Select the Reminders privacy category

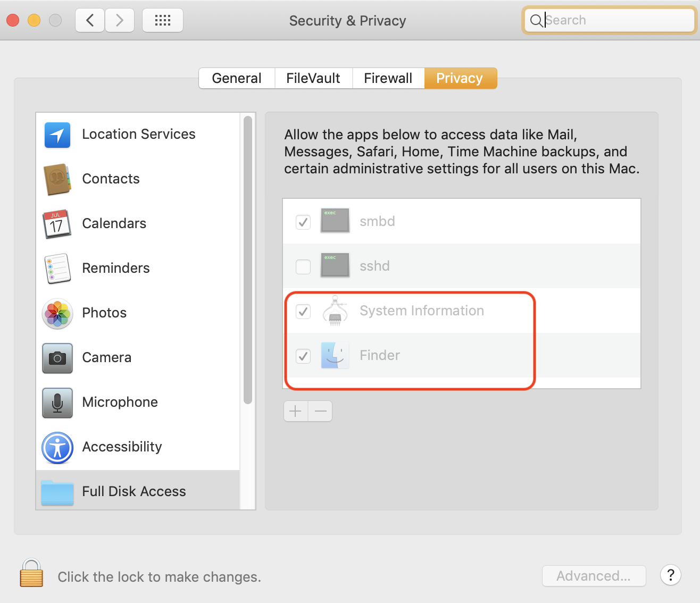pyautogui.click(x=57, y=269)
